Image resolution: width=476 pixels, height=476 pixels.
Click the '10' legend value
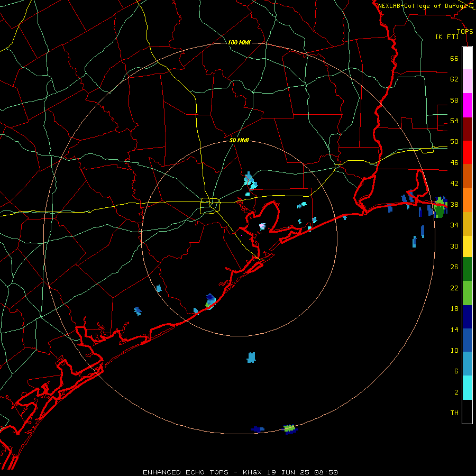click(x=454, y=351)
